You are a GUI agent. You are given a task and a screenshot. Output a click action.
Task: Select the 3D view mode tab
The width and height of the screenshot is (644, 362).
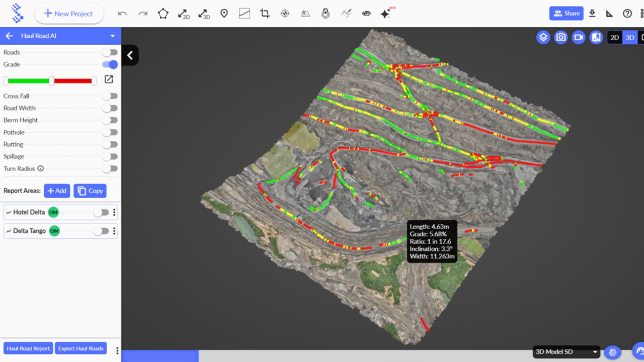(629, 38)
